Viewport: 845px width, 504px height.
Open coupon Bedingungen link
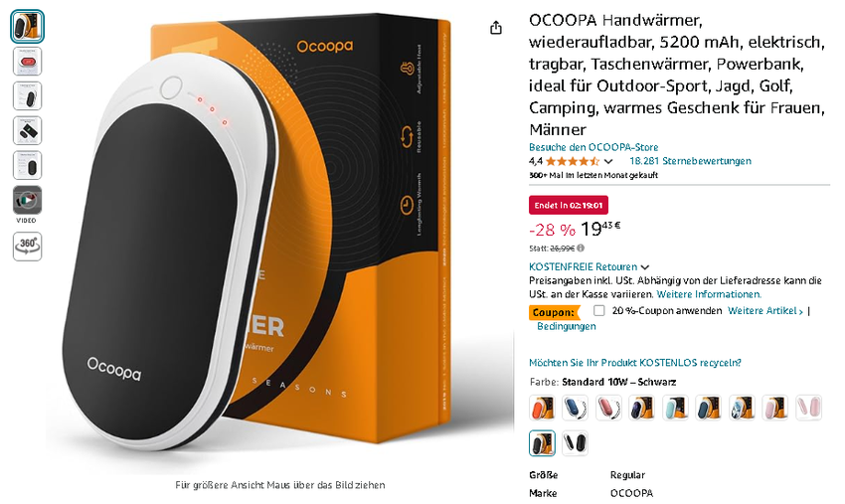coord(567,326)
